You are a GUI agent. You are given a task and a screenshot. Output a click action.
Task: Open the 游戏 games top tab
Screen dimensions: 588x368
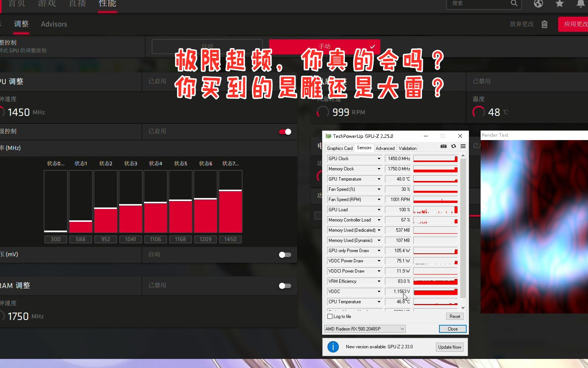47,3
